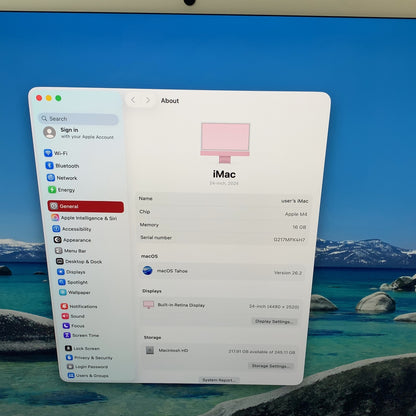Open System Report button

[219, 380]
